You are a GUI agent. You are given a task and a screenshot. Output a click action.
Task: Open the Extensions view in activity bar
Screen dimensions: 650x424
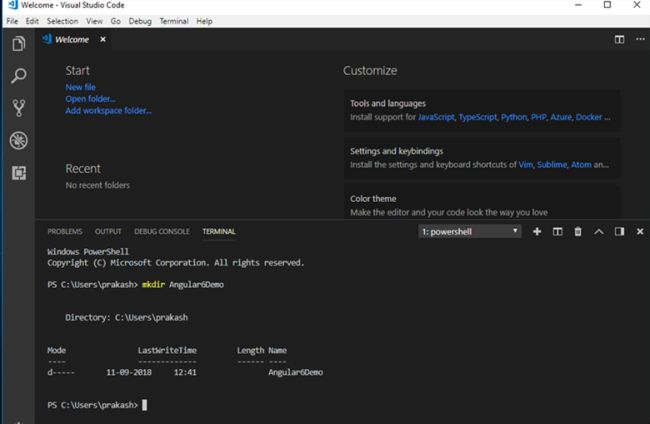19,172
